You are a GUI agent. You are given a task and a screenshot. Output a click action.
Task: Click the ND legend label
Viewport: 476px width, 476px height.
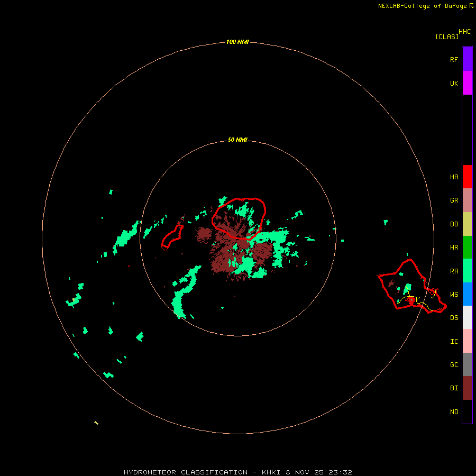pyautogui.click(x=454, y=412)
